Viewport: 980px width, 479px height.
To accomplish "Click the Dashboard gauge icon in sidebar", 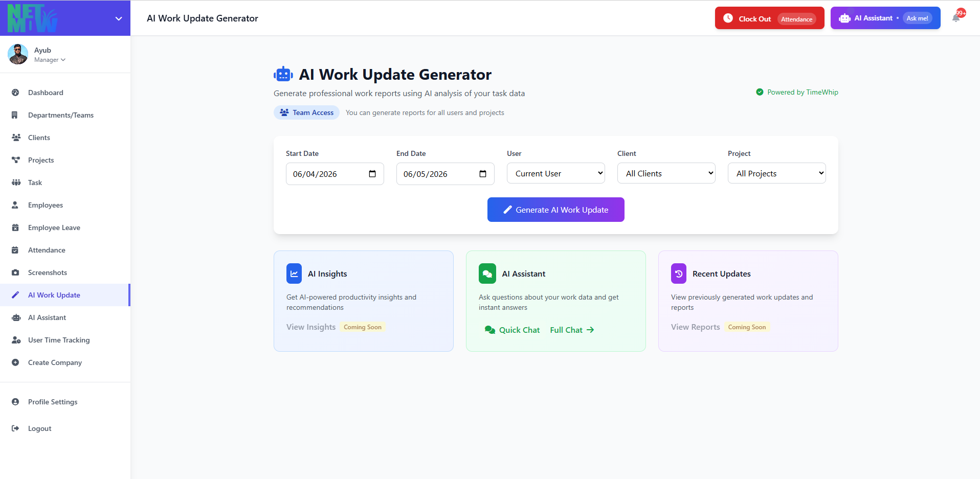I will click(15, 93).
